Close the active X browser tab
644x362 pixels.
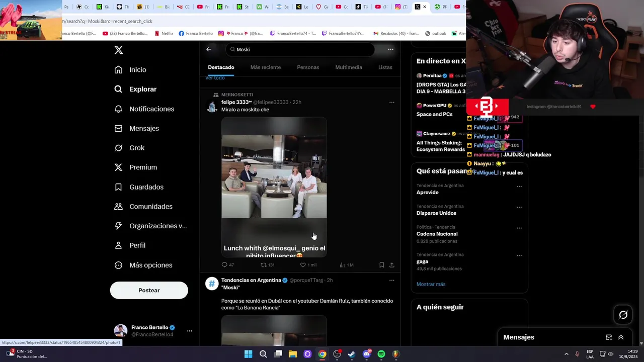(x=425, y=7)
